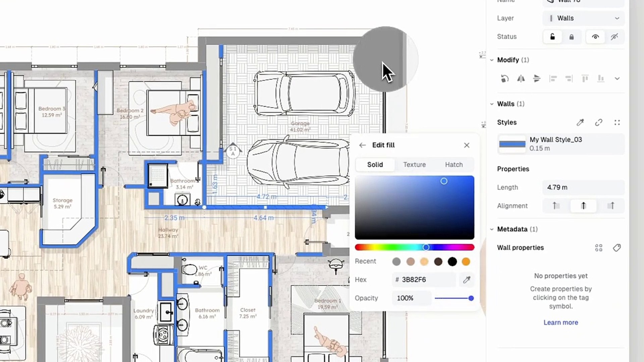The image size is (644, 362).
Task: Click the tag icon in Wall properties
Action: tap(617, 248)
